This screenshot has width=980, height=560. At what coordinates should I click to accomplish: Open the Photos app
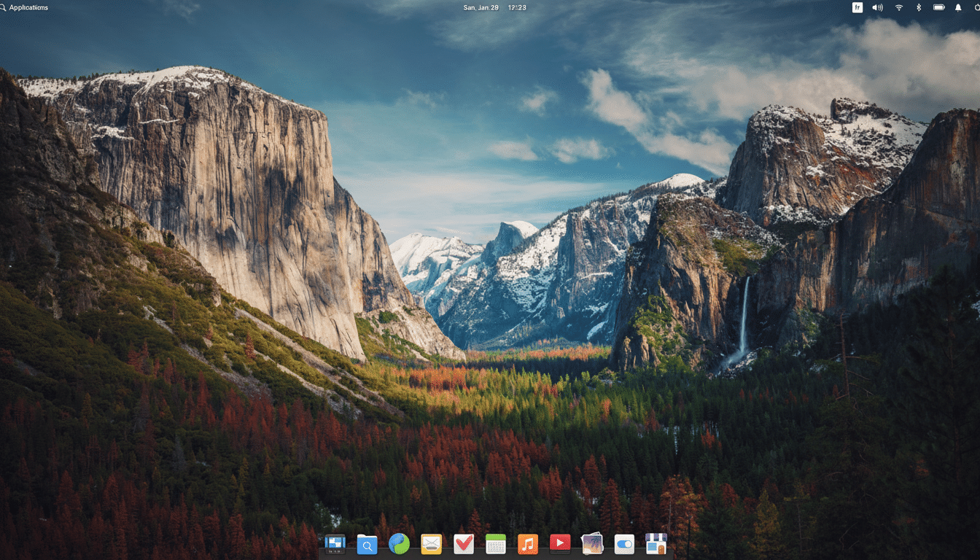point(591,543)
